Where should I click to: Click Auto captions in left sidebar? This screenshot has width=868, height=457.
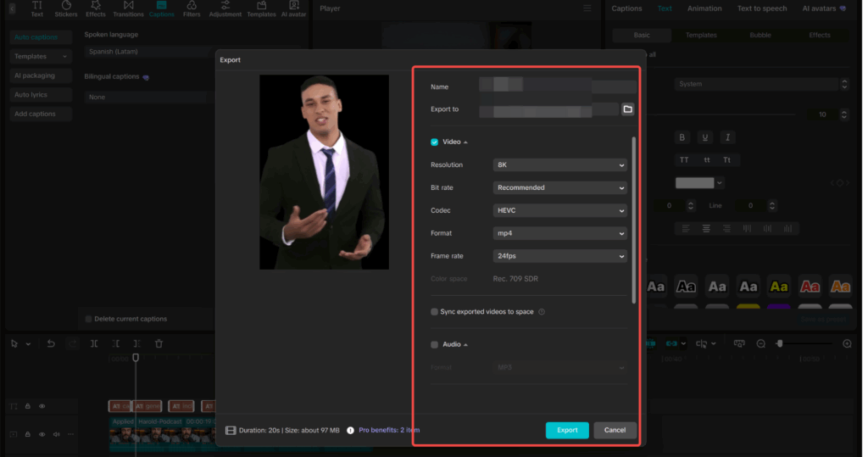point(41,37)
